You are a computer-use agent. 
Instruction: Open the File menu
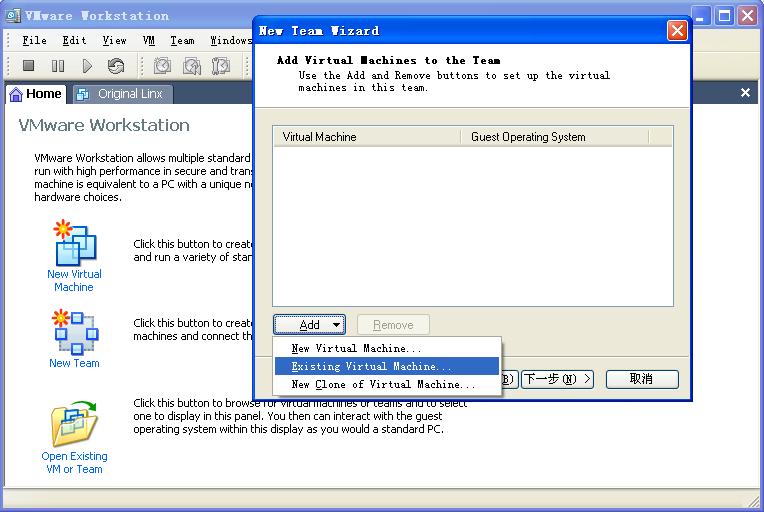[34, 41]
